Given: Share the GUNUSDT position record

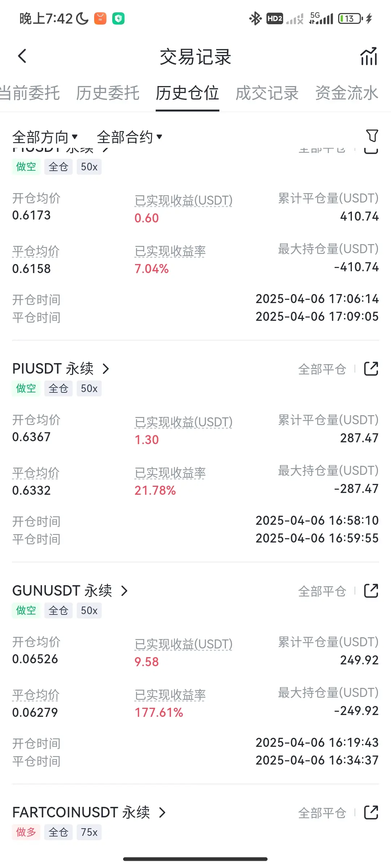Looking at the screenshot, I should click(371, 591).
